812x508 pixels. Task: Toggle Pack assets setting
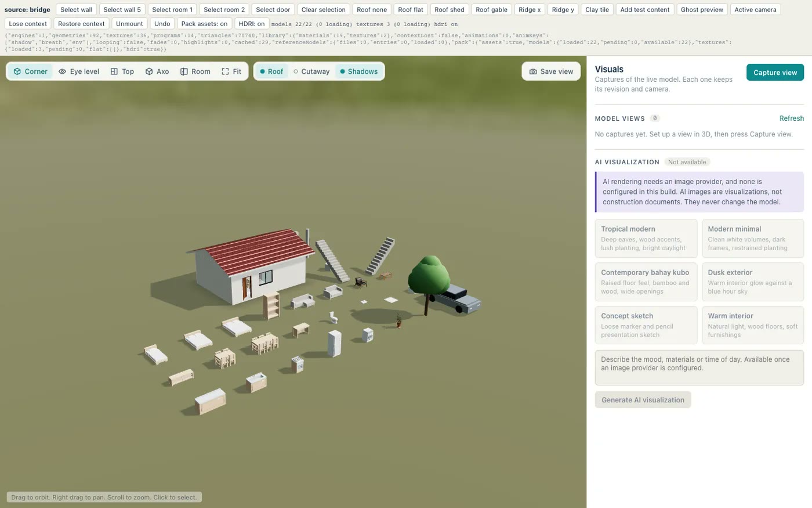[x=204, y=24]
